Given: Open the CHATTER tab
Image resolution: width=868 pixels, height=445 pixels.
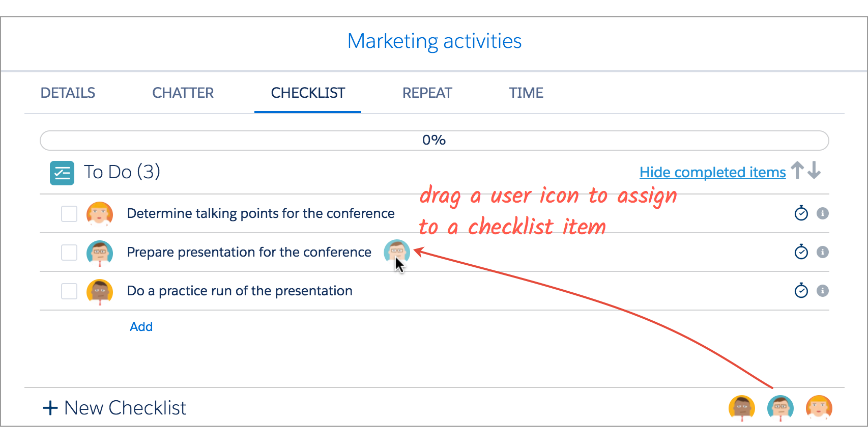Looking at the screenshot, I should tap(183, 93).
